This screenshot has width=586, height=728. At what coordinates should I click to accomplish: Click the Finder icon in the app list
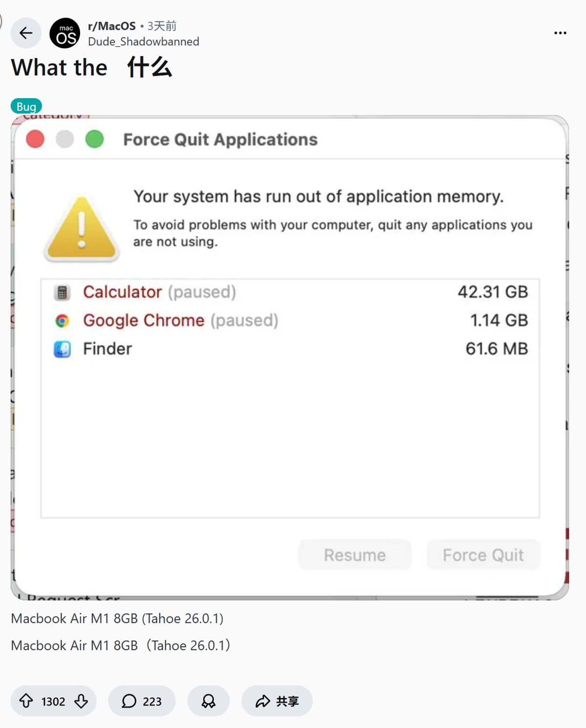pyautogui.click(x=61, y=348)
